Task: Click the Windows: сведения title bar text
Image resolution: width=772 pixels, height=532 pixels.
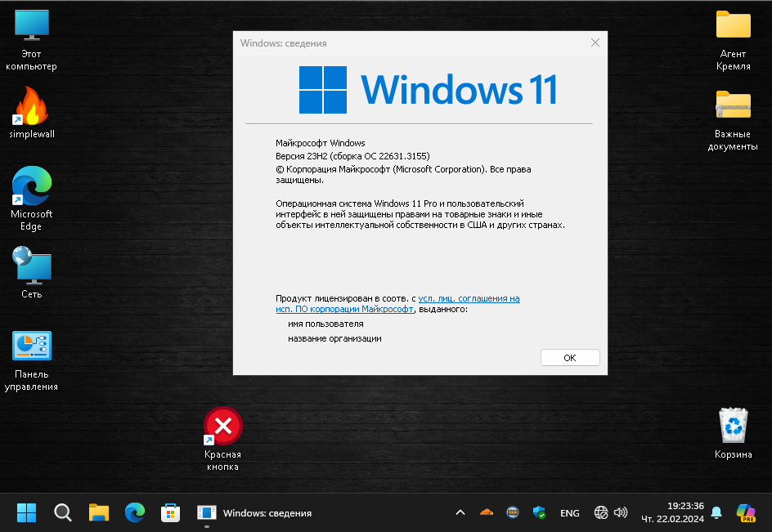Action: coord(284,43)
